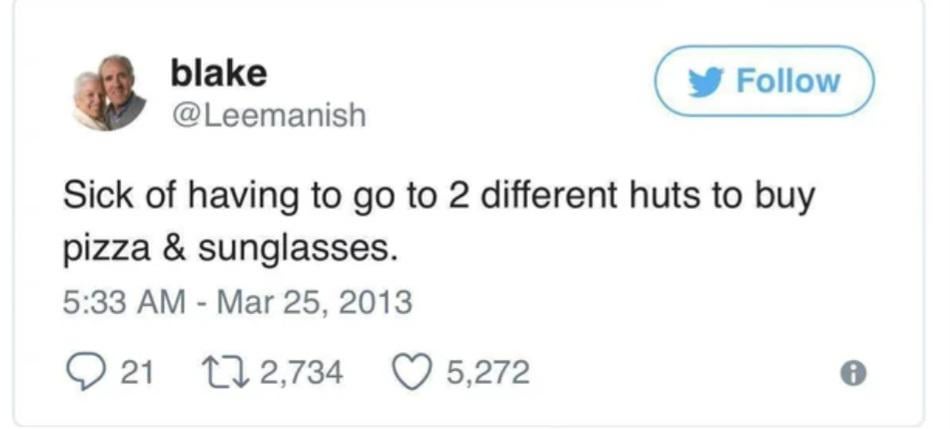Click the Twitter bird icon in Follow button
This screenshot has height=429, width=950.
tap(711, 80)
